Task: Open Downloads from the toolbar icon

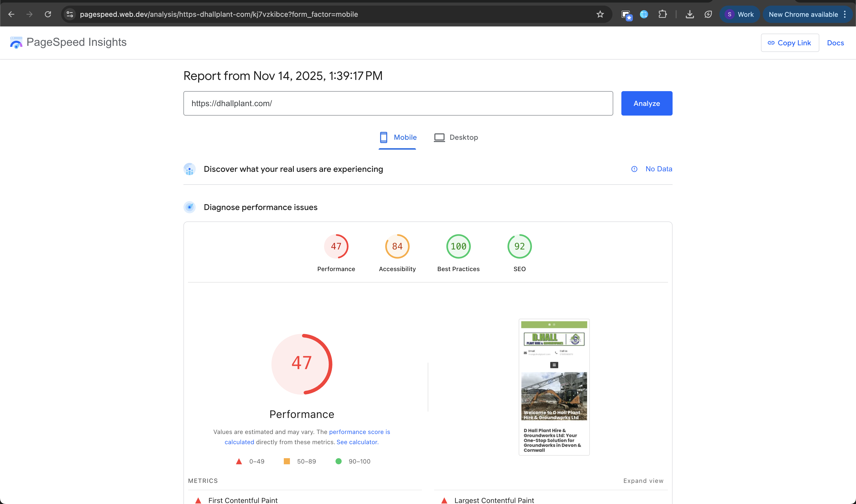Action: pyautogui.click(x=690, y=14)
